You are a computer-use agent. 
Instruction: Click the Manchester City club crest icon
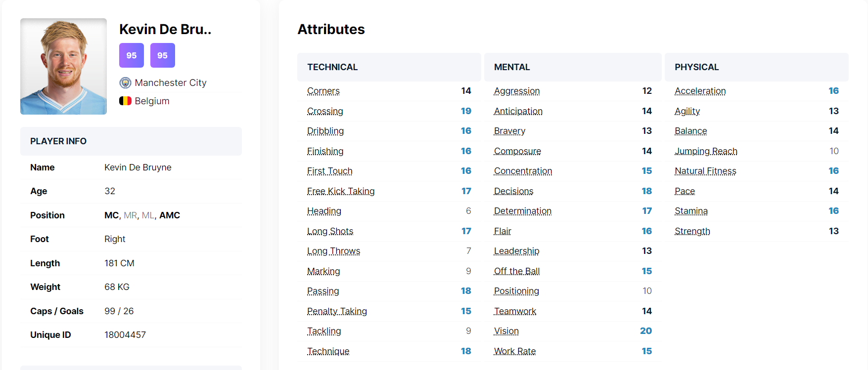point(125,82)
